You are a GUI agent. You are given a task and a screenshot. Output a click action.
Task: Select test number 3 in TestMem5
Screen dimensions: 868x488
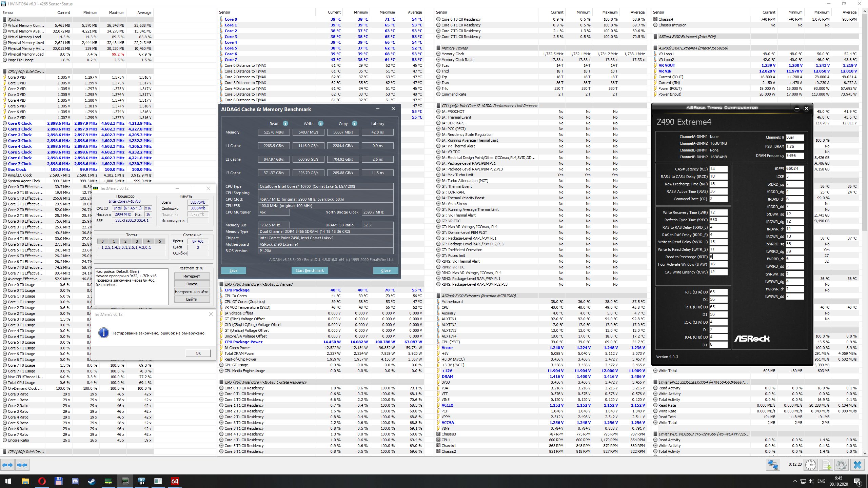click(137, 241)
